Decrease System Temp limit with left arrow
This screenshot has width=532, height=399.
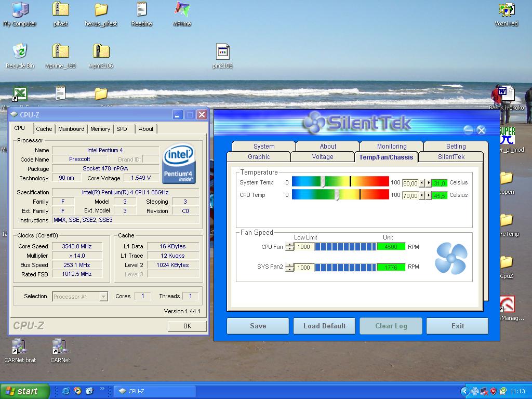[422, 183]
